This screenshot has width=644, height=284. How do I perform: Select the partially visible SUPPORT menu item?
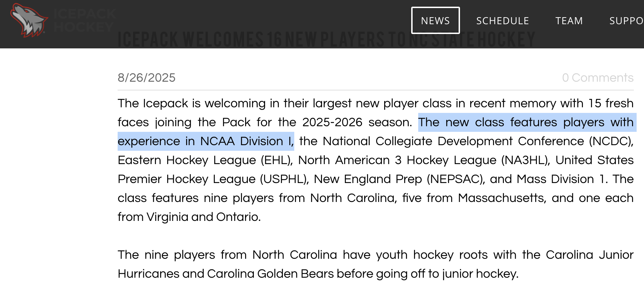pyautogui.click(x=626, y=21)
